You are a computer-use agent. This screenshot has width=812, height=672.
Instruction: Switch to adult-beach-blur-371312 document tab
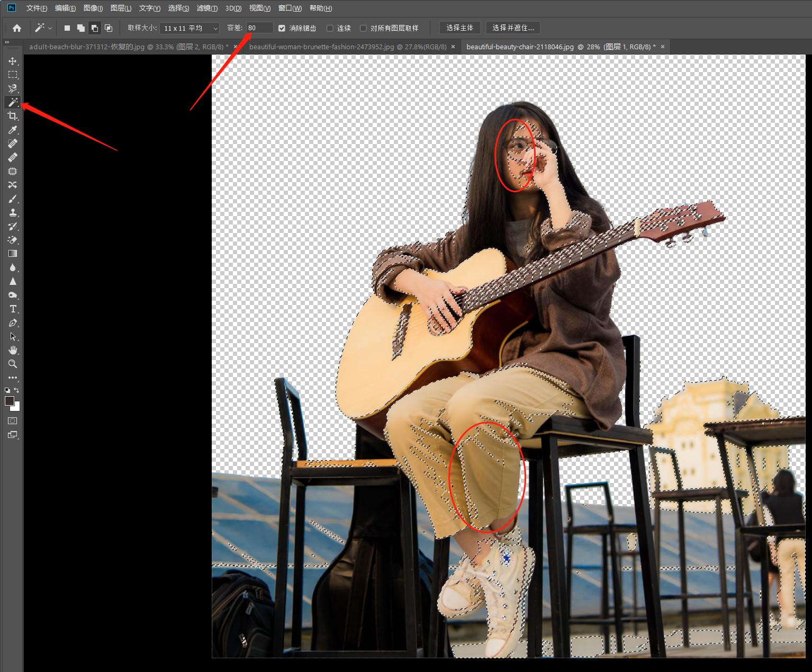129,47
